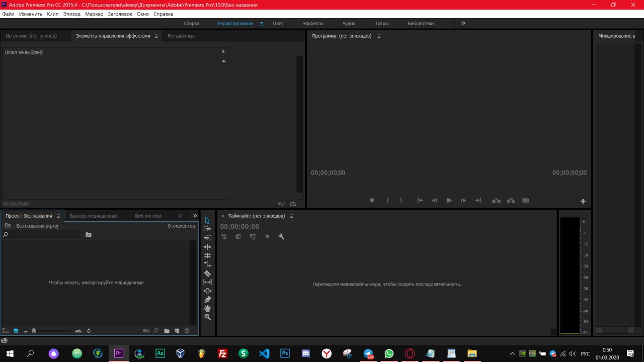This screenshot has height=362, width=644.
Task: Switch to the Аудио workspace
Action: click(349, 24)
